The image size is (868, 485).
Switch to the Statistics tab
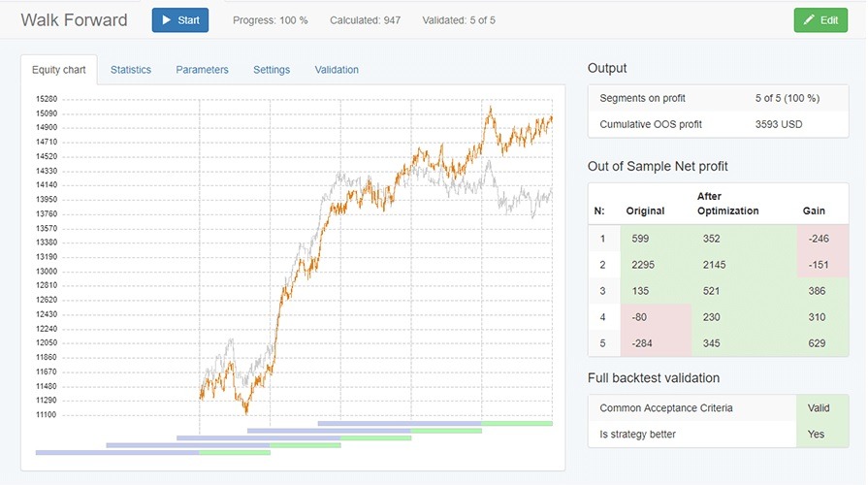131,70
